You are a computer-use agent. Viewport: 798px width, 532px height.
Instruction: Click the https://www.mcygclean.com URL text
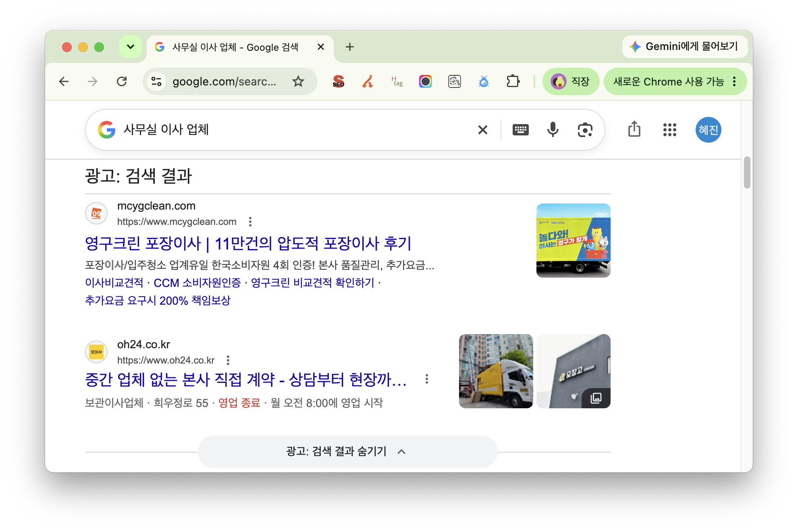click(x=177, y=222)
